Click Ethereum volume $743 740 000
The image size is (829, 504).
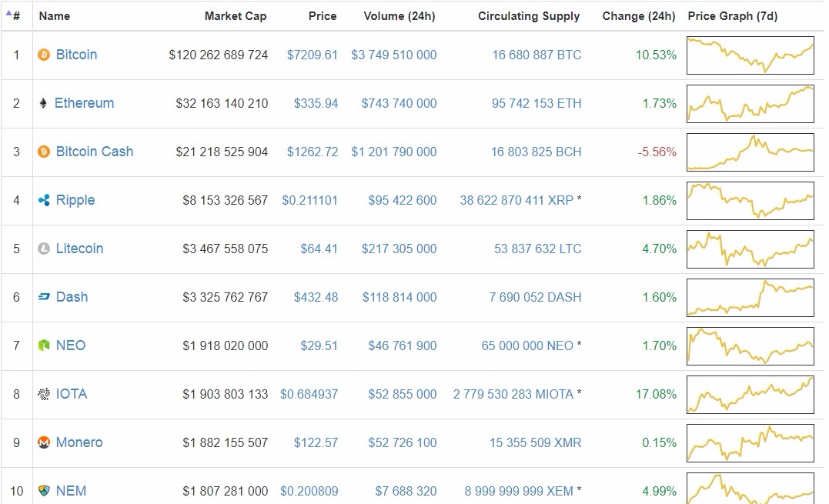pyautogui.click(x=399, y=103)
